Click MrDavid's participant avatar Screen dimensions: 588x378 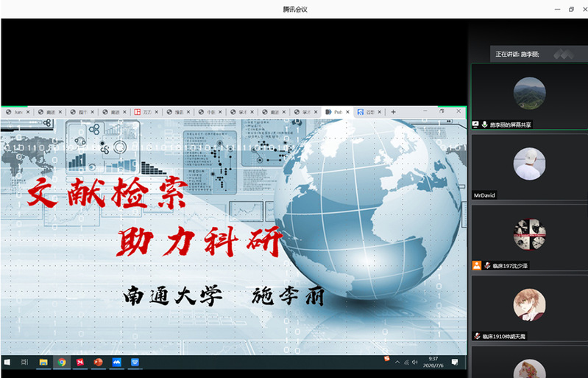pos(530,164)
